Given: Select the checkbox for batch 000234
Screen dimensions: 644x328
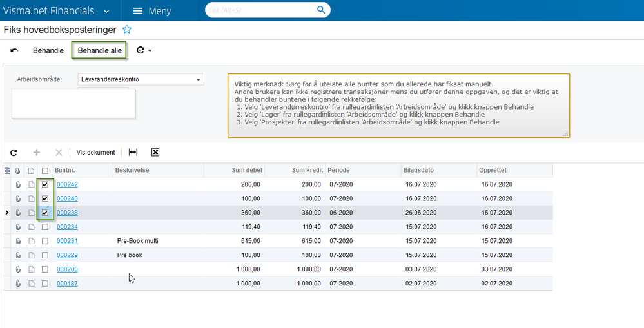Looking at the screenshot, I should (x=44, y=227).
